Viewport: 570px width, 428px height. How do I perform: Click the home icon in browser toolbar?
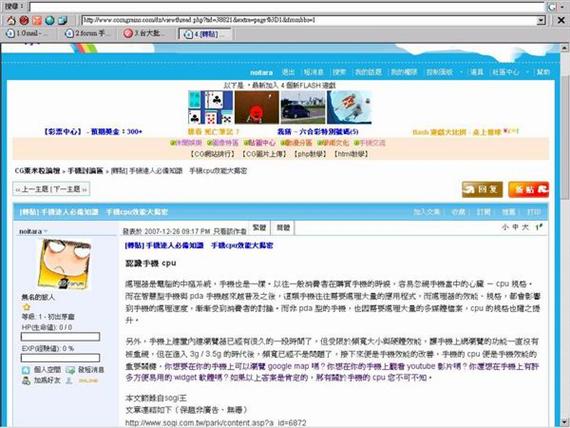pos(11,20)
